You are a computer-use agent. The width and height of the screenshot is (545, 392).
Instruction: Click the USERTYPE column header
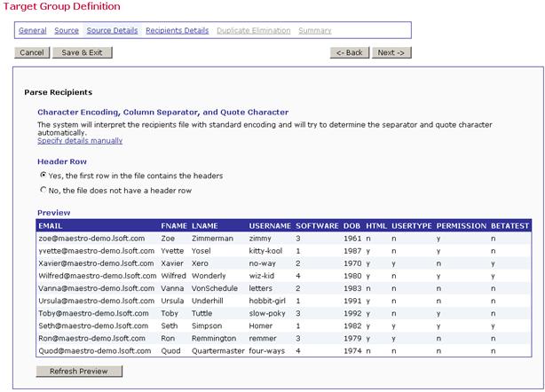point(412,225)
